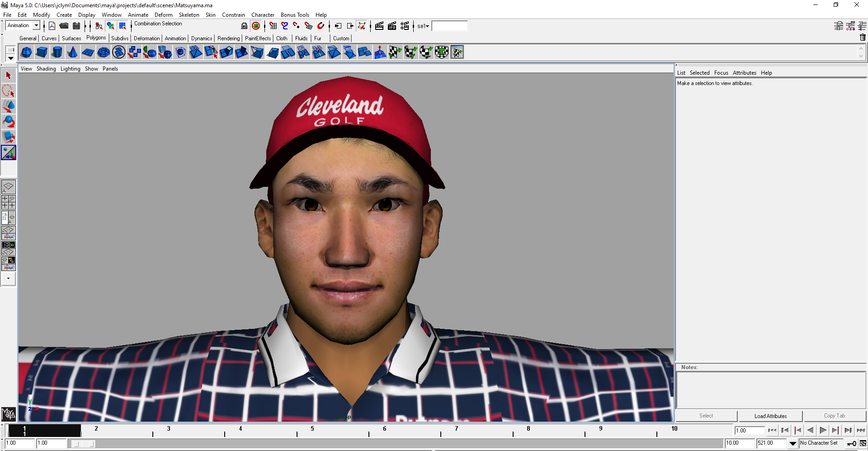The height and width of the screenshot is (451, 868).
Task: Click the Extrude Face shelf icon
Action: [x=226, y=52]
